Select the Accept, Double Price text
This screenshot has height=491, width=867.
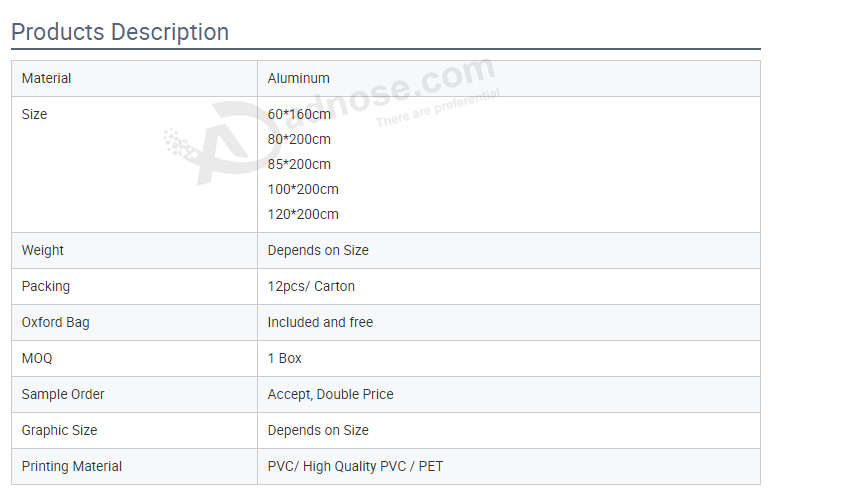pos(330,394)
